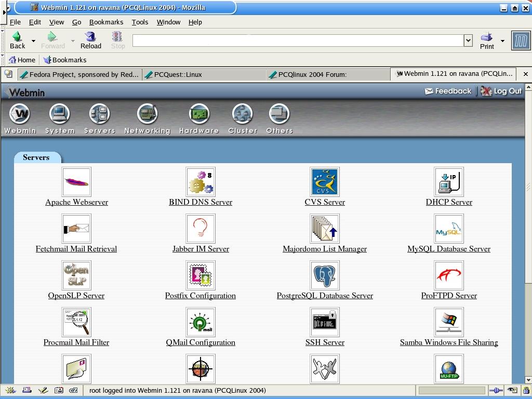Screen dimensions: 532x399
Task: Open the Go menu
Action: click(77, 22)
